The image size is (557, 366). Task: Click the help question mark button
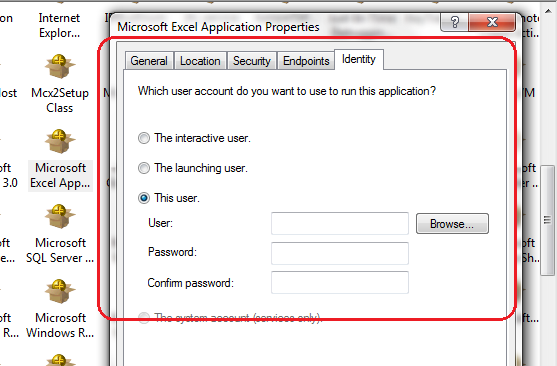(454, 22)
